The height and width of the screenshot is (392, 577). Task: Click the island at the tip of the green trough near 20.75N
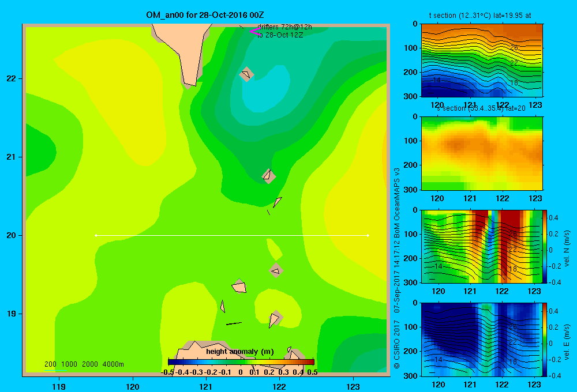coord(269,176)
